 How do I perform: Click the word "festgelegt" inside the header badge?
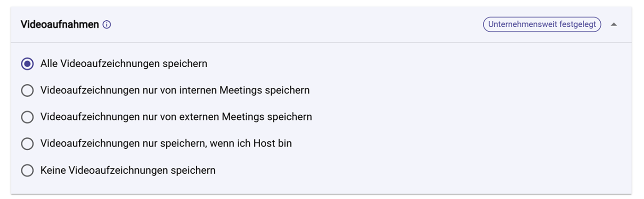[x=577, y=24]
